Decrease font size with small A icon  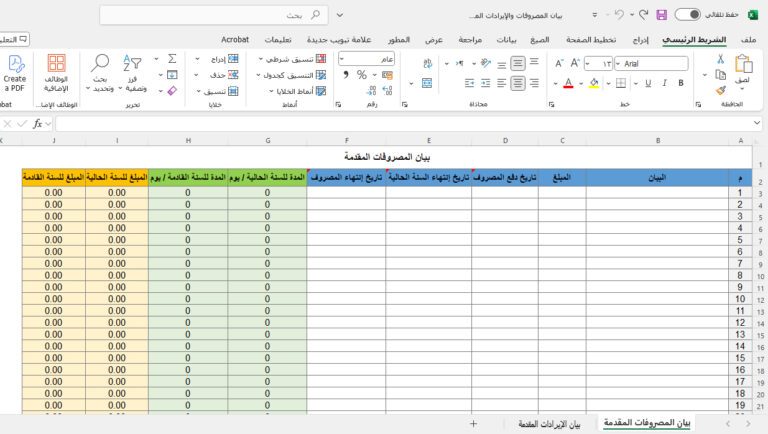click(x=559, y=63)
